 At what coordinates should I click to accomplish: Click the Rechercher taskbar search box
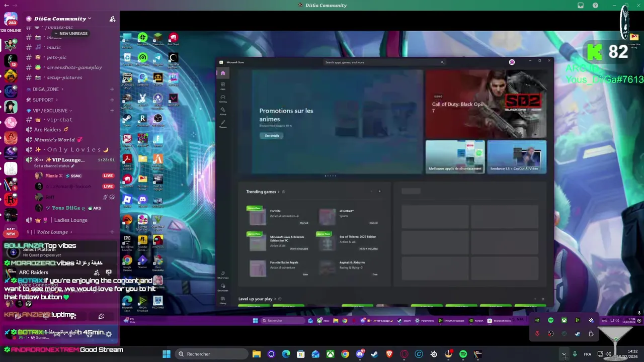pos(211,354)
